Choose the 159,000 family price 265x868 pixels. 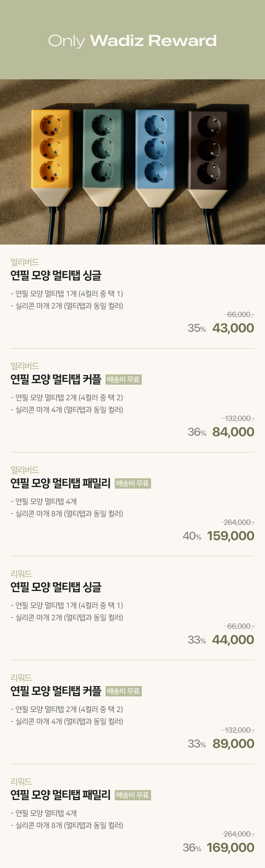click(x=230, y=536)
